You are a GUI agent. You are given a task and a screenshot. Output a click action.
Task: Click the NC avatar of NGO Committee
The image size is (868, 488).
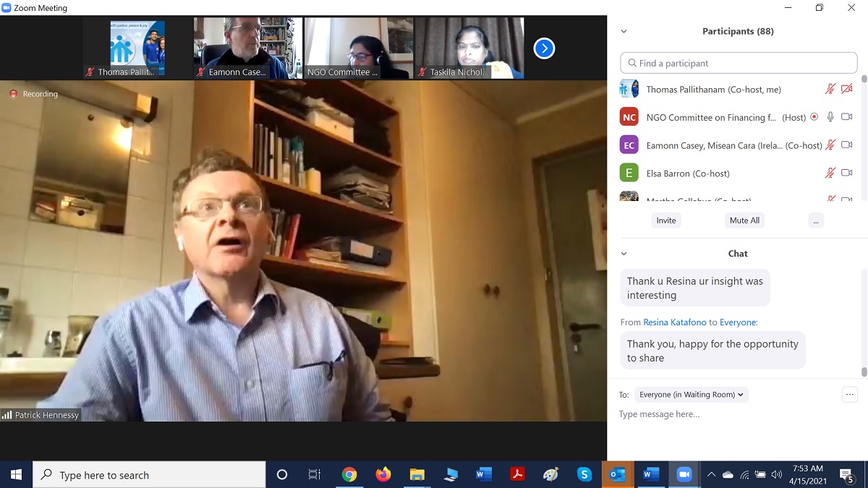[x=629, y=117]
